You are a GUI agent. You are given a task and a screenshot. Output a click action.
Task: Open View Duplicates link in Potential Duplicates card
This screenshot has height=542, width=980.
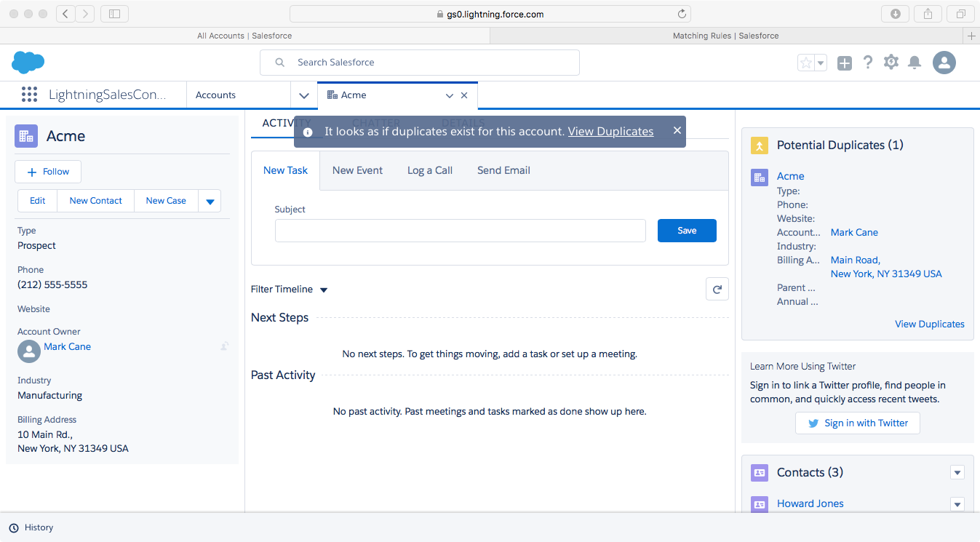(930, 324)
